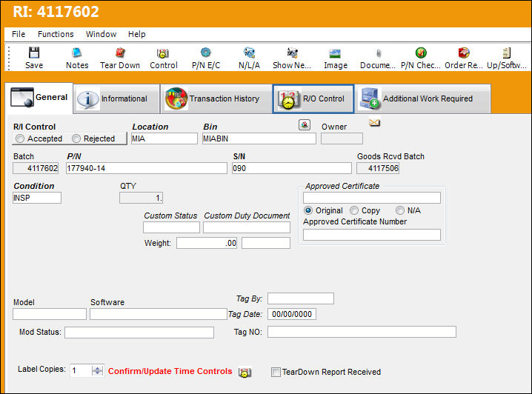The width and height of the screenshot is (532, 394).
Task: Adjust the Label Copies spinner arrows
Action: (x=97, y=370)
